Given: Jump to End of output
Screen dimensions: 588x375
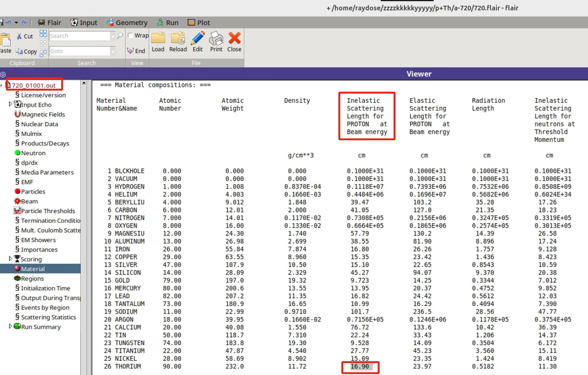Looking at the screenshot, I should pos(136,51).
